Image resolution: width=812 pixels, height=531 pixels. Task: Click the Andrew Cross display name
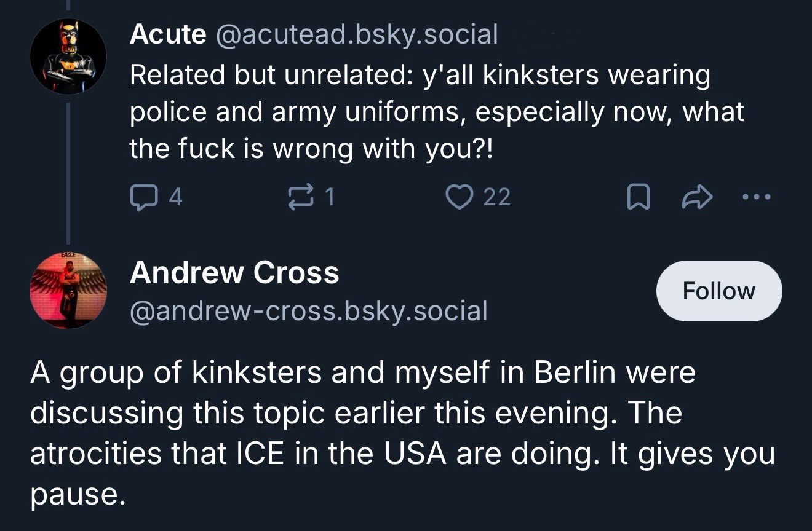coord(234,272)
